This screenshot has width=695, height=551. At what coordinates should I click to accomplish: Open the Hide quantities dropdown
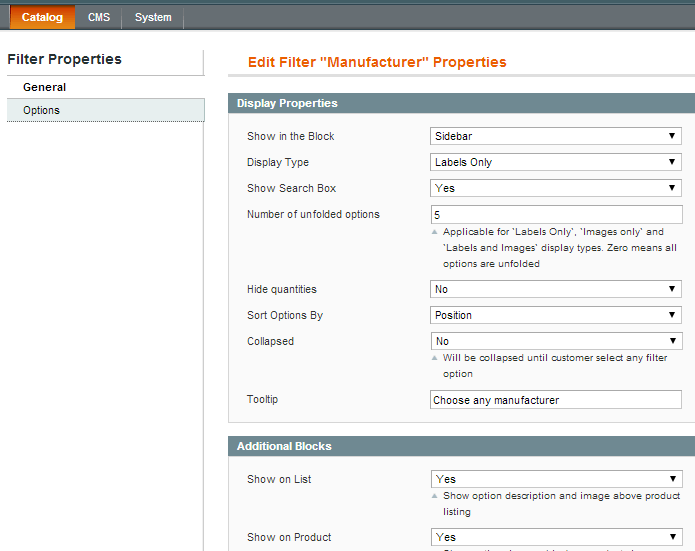pos(555,289)
